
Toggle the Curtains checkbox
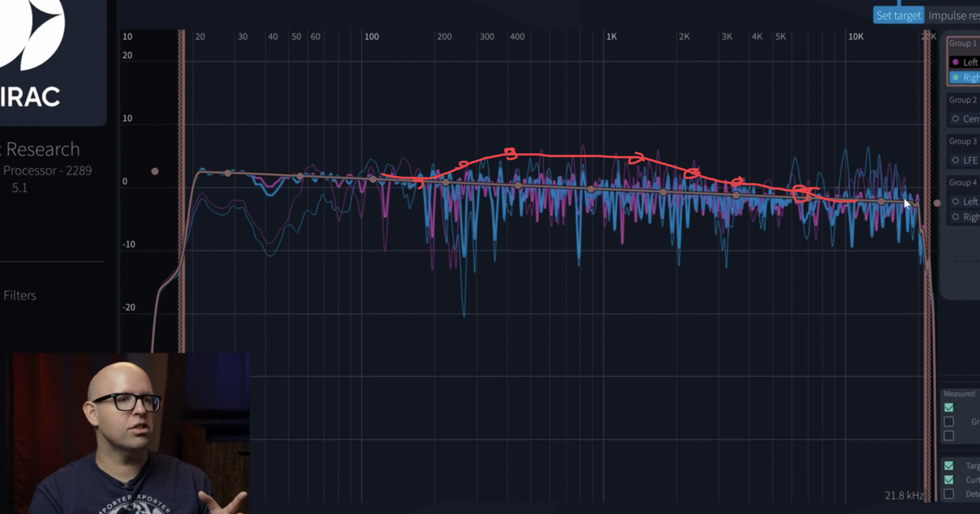pyautogui.click(x=949, y=480)
